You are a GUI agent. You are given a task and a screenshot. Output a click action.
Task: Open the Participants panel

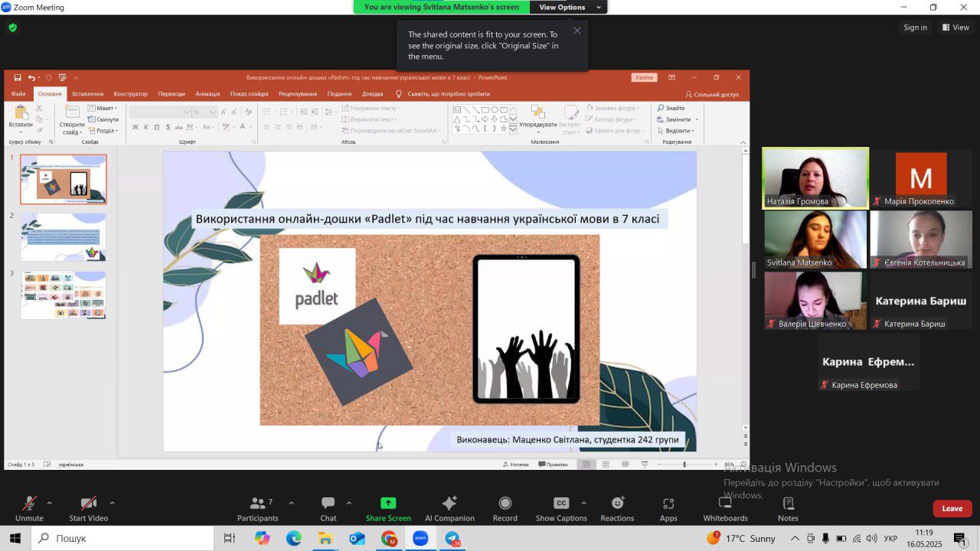257,508
